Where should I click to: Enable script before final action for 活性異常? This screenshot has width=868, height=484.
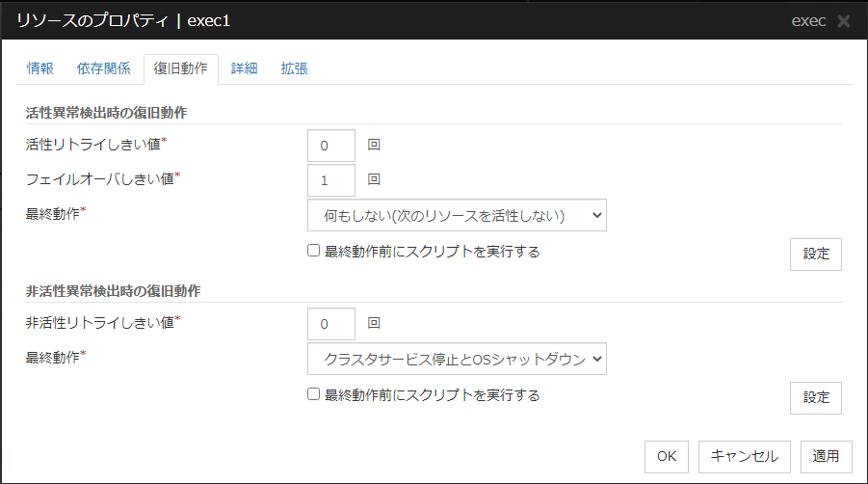coord(313,251)
